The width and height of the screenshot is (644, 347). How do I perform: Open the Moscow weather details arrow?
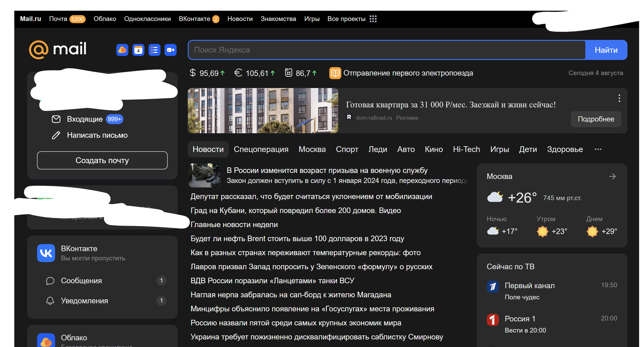[x=612, y=176]
